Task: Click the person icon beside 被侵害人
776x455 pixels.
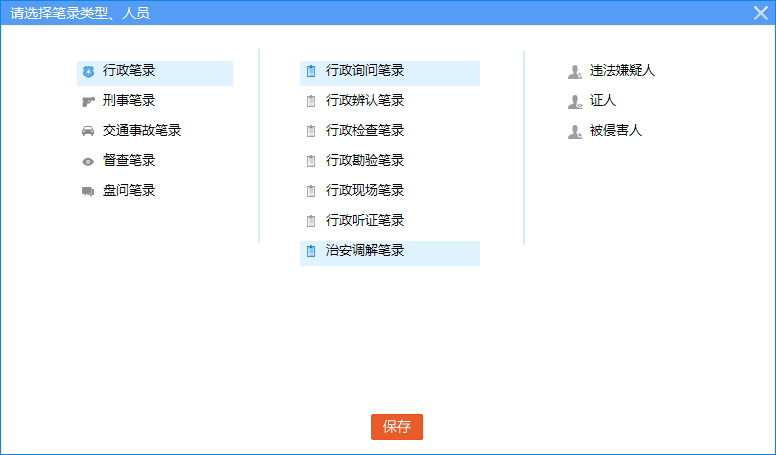Action: point(575,132)
